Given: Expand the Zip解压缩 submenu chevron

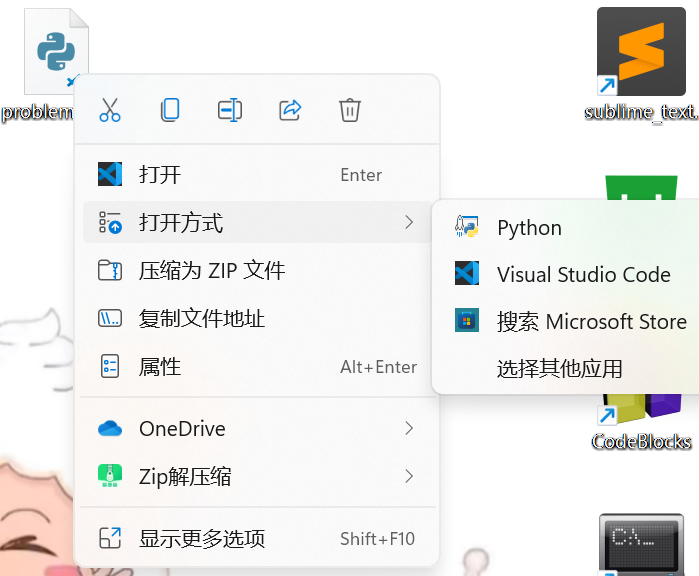Looking at the screenshot, I should click(409, 476).
